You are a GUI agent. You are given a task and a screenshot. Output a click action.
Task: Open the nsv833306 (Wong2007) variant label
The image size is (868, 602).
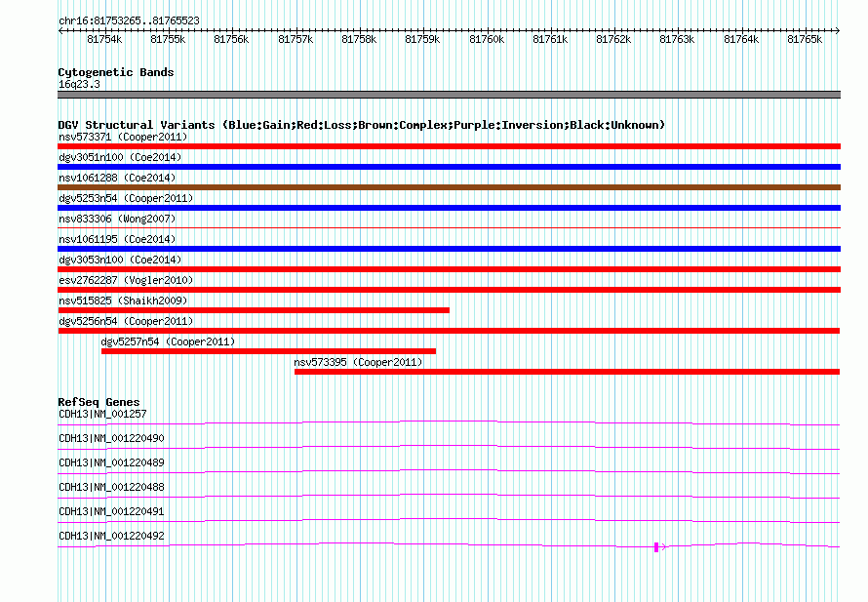[117, 219]
